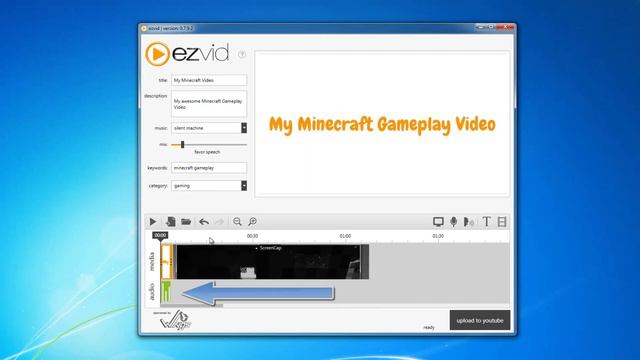The image size is (640, 360).
Task: Add pictures or video with the filmstrip icon
Action: coord(502,222)
